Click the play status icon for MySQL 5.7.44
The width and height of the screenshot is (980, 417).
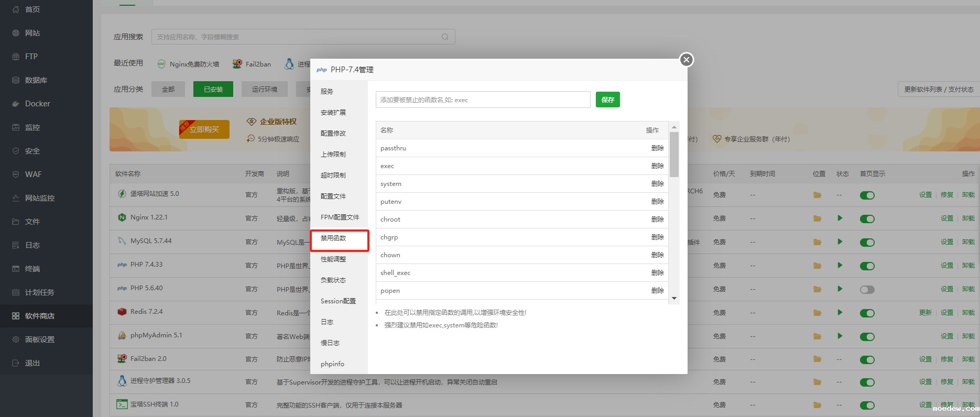pos(840,242)
